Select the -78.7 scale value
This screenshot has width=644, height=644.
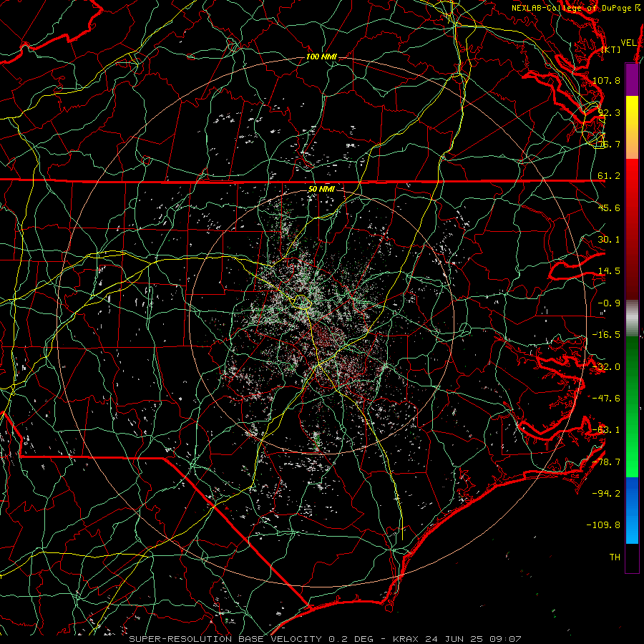tap(606, 462)
